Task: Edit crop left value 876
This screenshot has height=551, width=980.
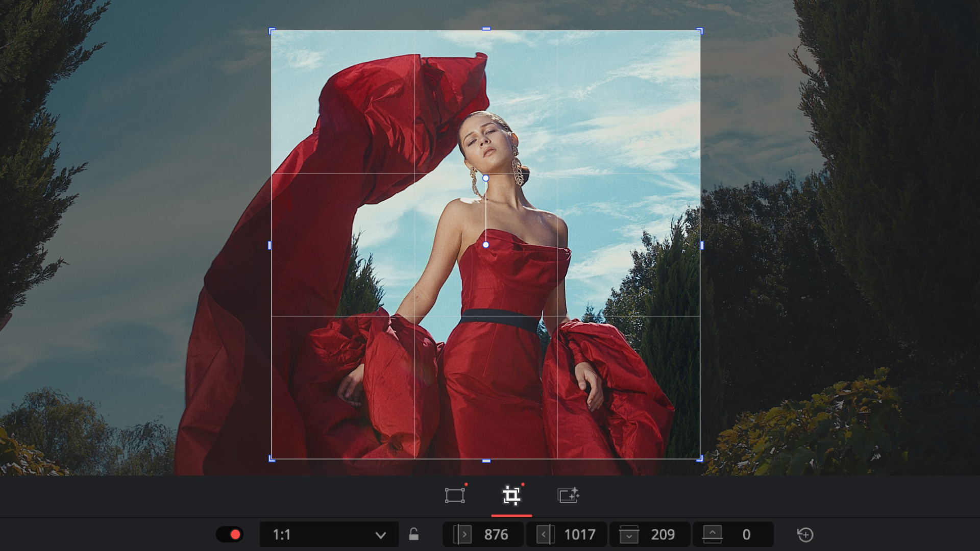Action: click(496, 534)
